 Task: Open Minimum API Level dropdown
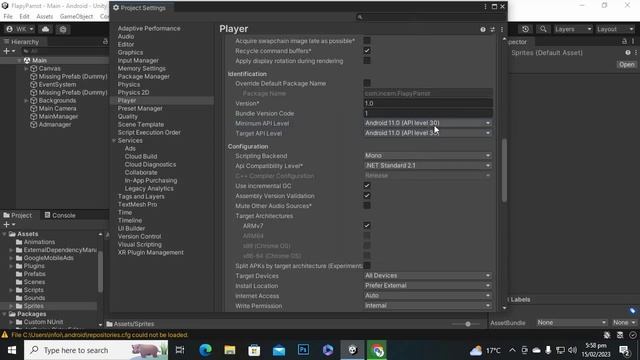click(428, 123)
